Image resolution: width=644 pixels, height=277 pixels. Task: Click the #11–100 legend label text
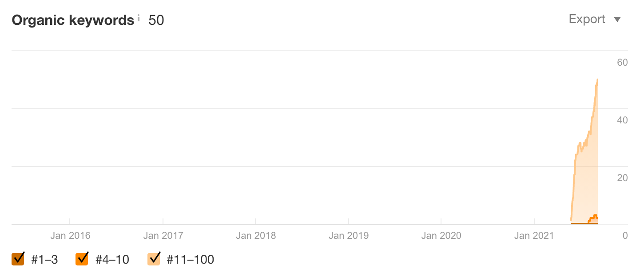(190, 260)
